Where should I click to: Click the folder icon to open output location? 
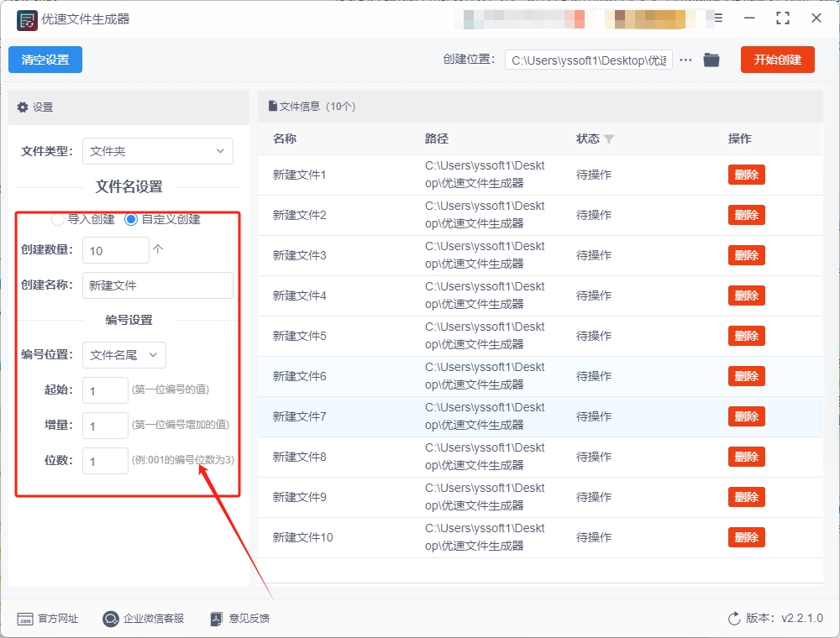coord(711,60)
